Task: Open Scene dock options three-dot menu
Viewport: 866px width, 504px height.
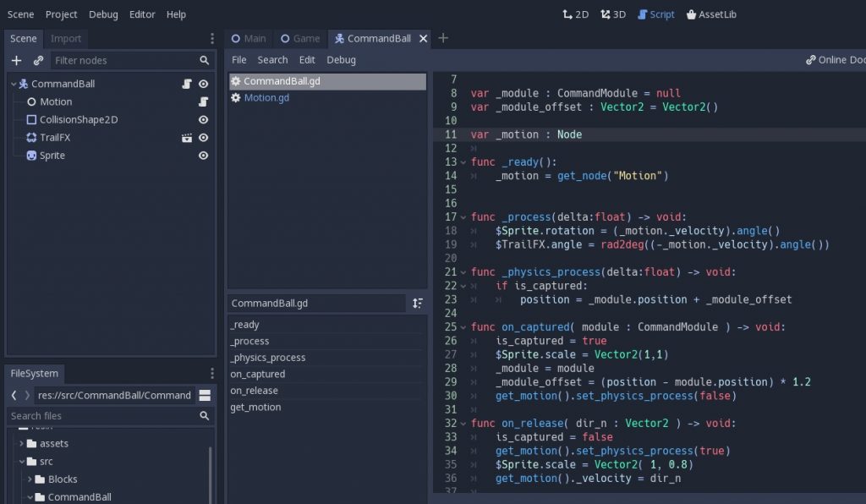Action: [x=212, y=38]
